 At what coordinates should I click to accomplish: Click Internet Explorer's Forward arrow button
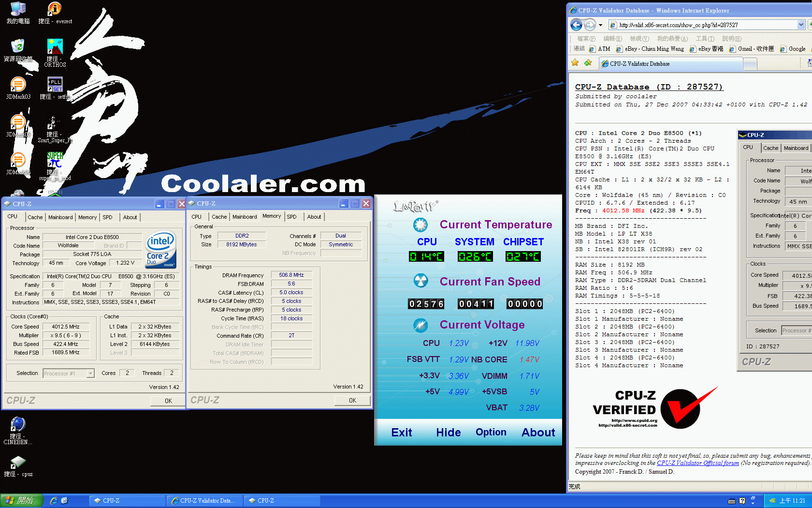(590, 25)
